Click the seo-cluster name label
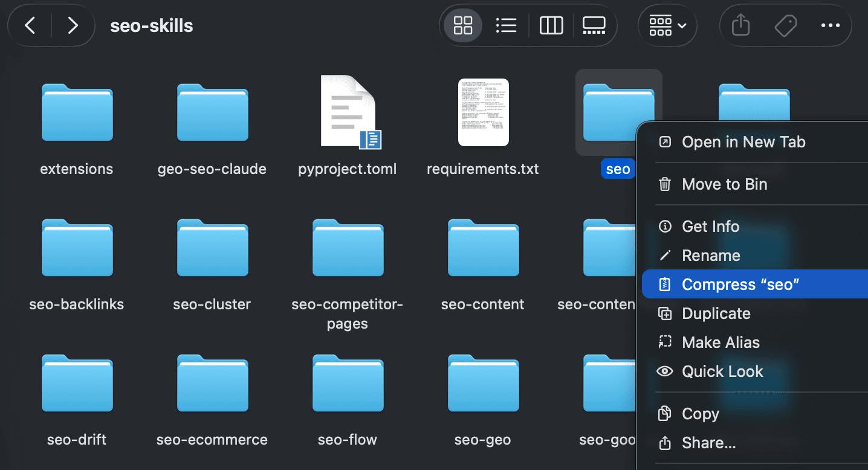This screenshot has width=868, height=470. (212, 304)
